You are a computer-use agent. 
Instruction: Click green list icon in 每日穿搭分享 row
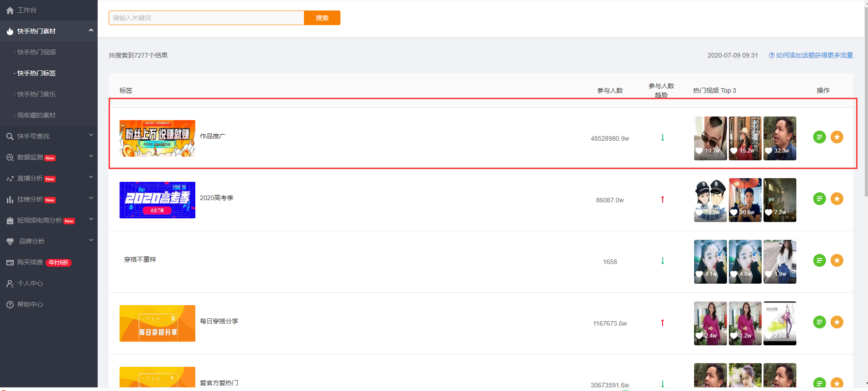[820, 322]
